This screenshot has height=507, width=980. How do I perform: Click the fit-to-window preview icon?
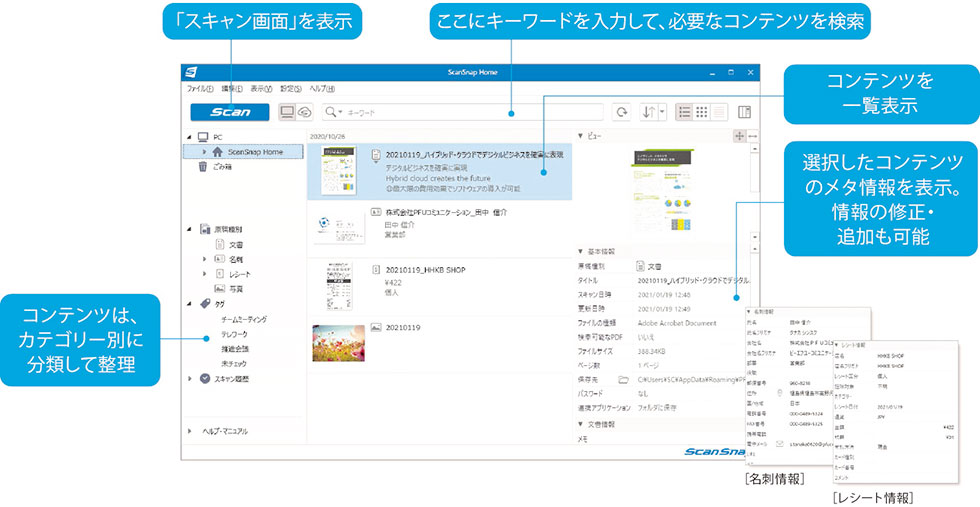pos(739,136)
